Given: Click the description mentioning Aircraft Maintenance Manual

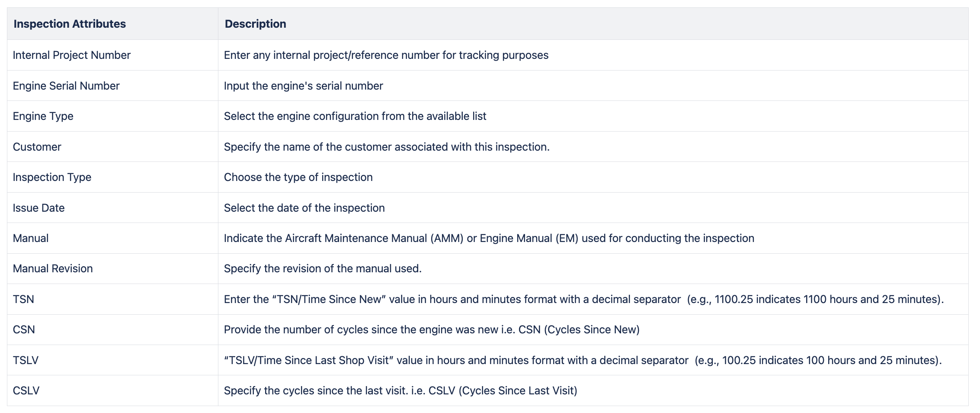Looking at the screenshot, I should (x=489, y=238).
